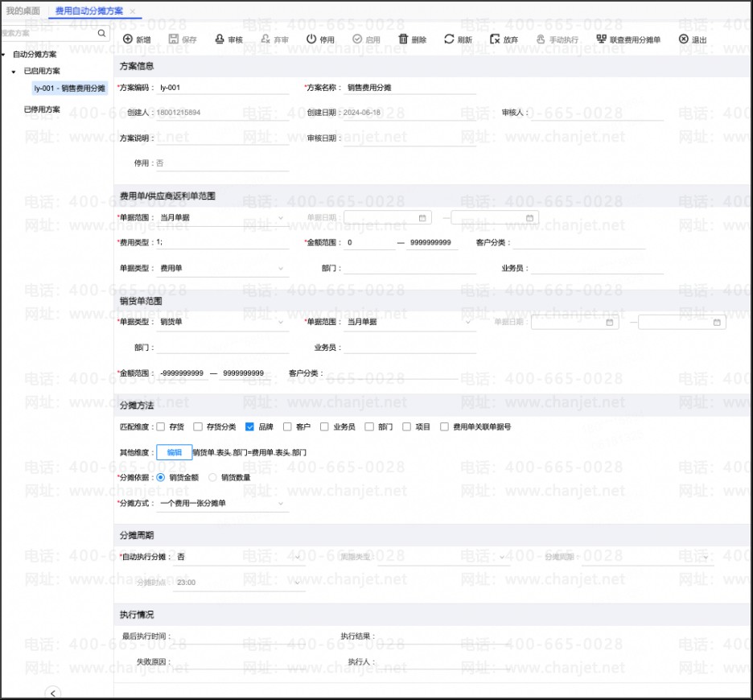Viewport: 753px width, 700px height.
Task: Select the 费用自动分摊方案 tab
Action: 88,11
